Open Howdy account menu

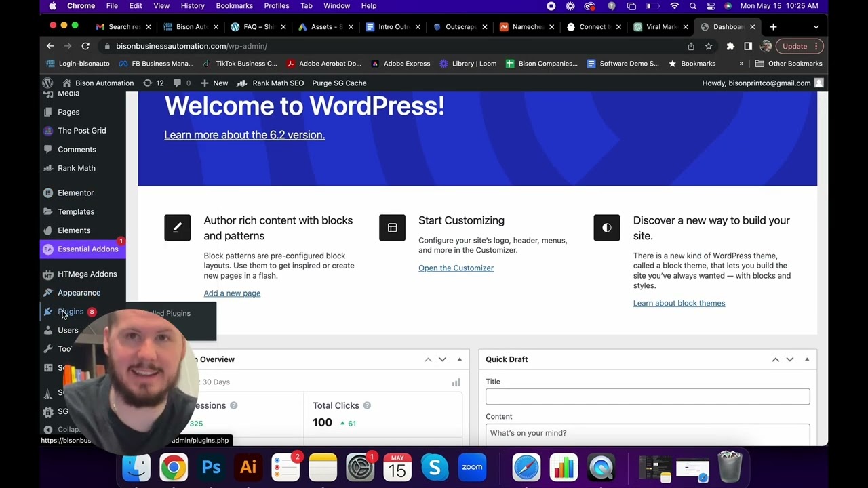point(762,83)
